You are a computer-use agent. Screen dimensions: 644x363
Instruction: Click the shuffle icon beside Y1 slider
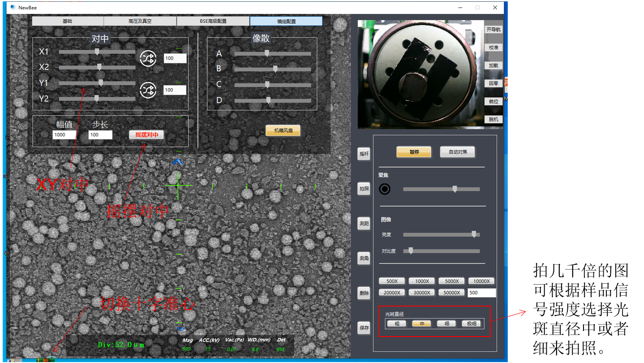pyautogui.click(x=148, y=90)
